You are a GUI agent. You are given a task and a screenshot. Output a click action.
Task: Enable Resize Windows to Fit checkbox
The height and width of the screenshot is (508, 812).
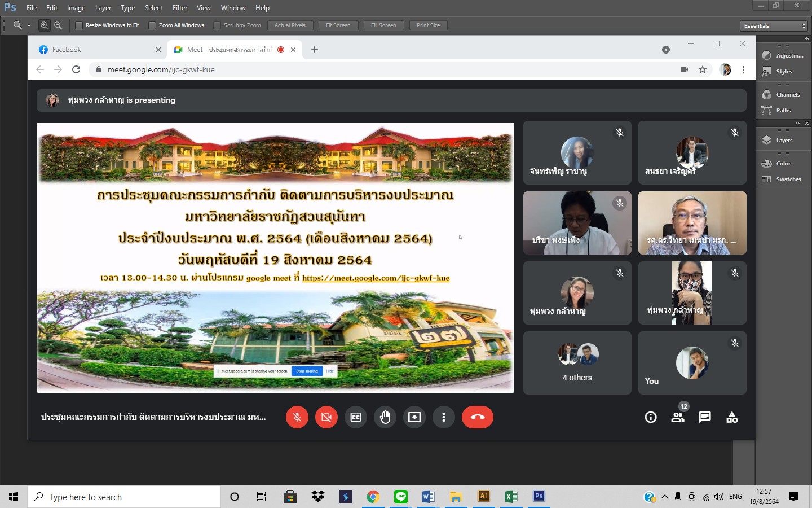click(x=79, y=25)
